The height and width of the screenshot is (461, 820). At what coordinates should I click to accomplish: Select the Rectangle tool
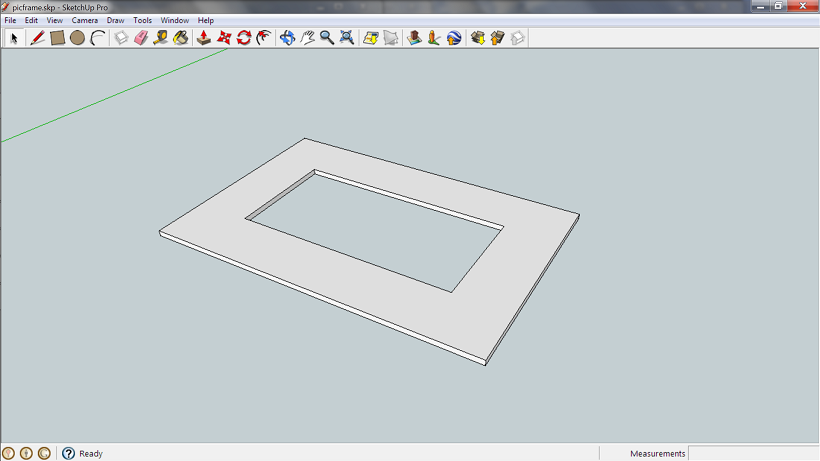(58, 38)
